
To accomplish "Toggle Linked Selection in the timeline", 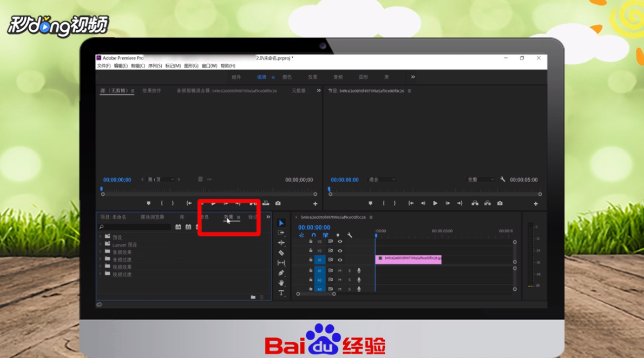I will click(325, 235).
